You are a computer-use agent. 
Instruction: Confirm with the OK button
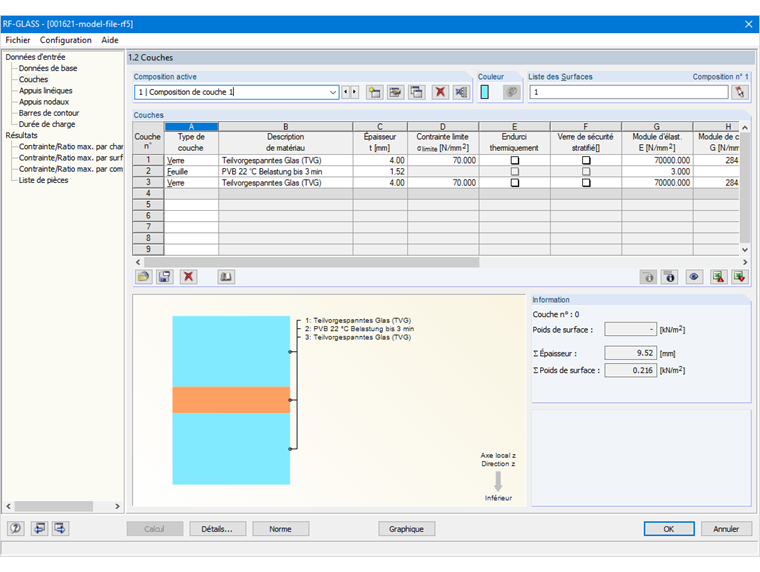[669, 529]
